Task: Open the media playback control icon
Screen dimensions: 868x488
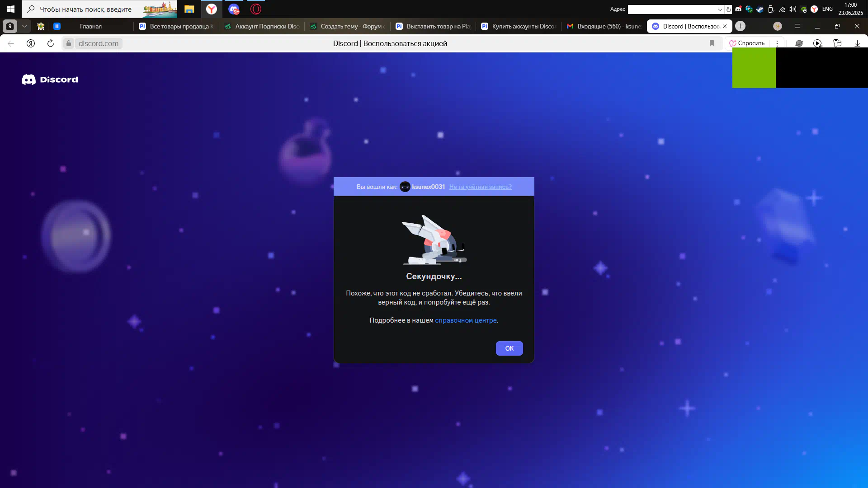Action: tap(817, 43)
